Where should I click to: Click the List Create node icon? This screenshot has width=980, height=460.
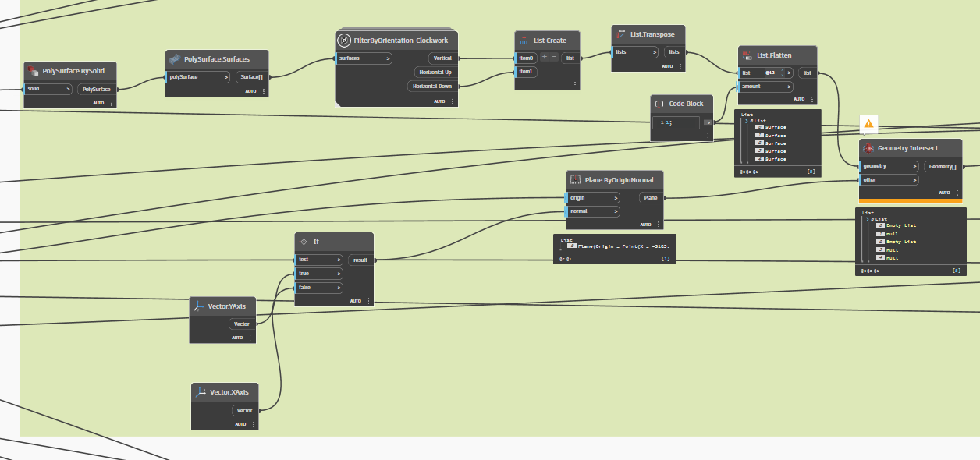click(524, 41)
